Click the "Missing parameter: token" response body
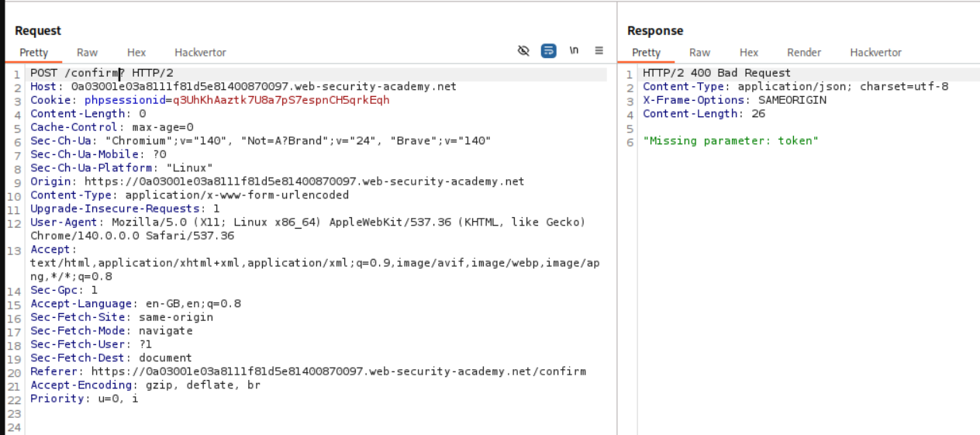 (x=730, y=140)
